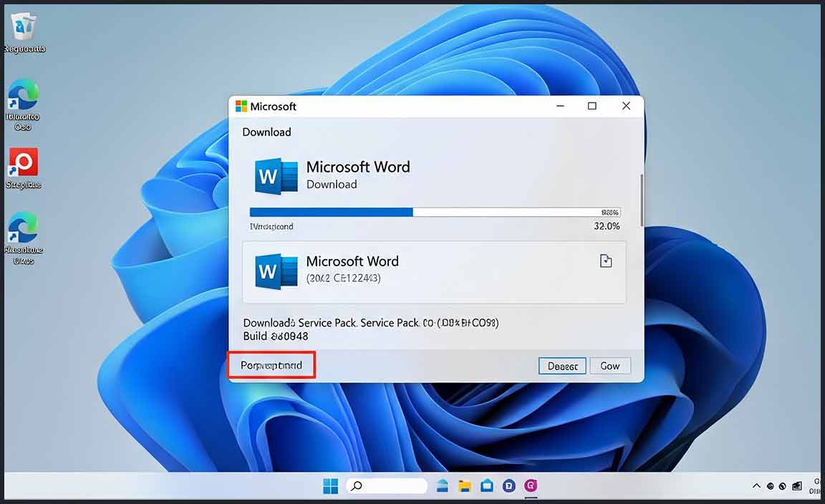Viewport: 825px width, 504px height.
Task: Click the Word logo above the progress bar
Action: click(x=276, y=175)
